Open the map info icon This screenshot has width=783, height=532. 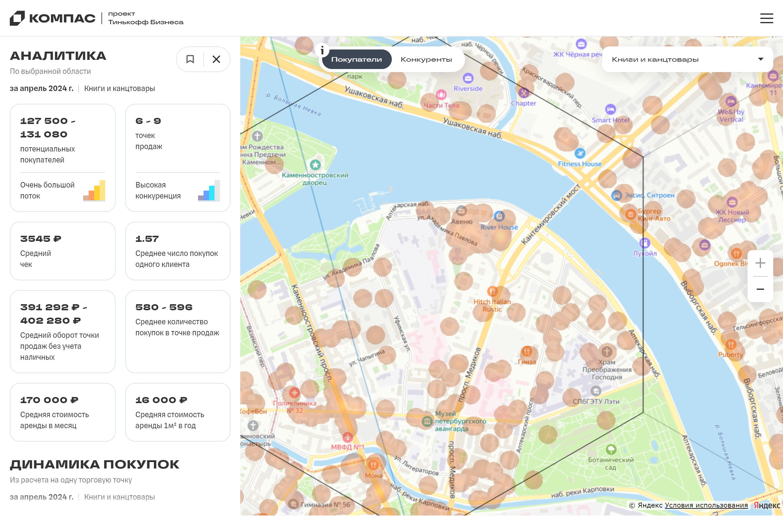(322, 50)
